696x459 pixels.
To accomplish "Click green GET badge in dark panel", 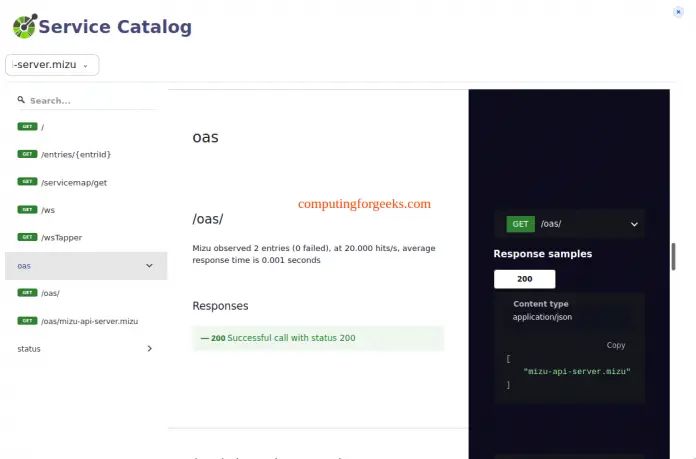I will (x=520, y=224).
